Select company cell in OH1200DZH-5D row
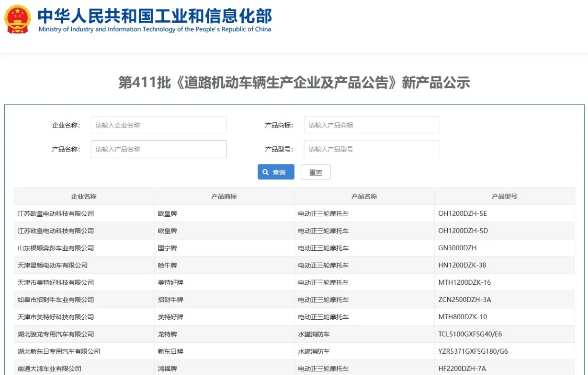 (84, 231)
